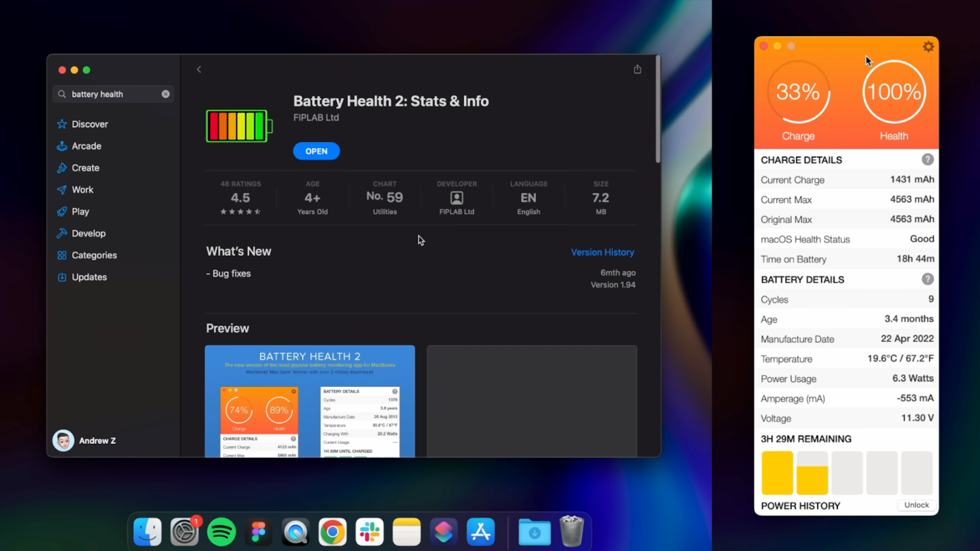Select the Cycles count row
The width and height of the screenshot is (980, 551).
pyautogui.click(x=846, y=299)
